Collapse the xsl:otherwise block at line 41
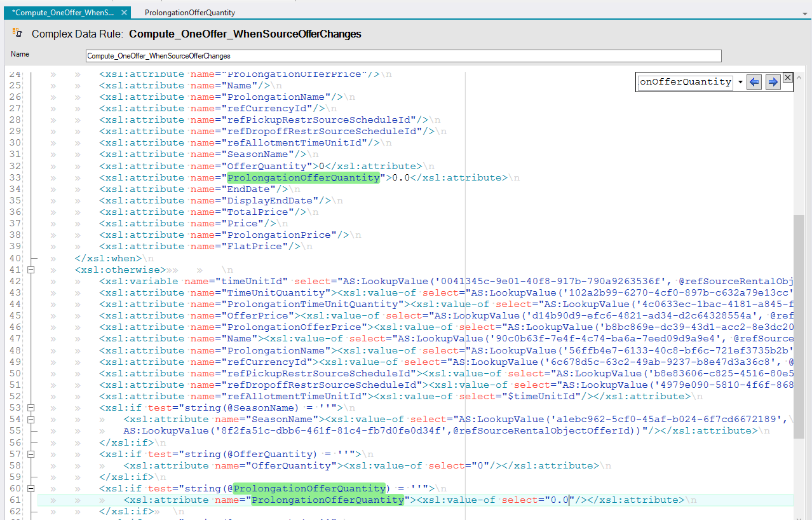The width and height of the screenshot is (812, 520). click(30, 270)
